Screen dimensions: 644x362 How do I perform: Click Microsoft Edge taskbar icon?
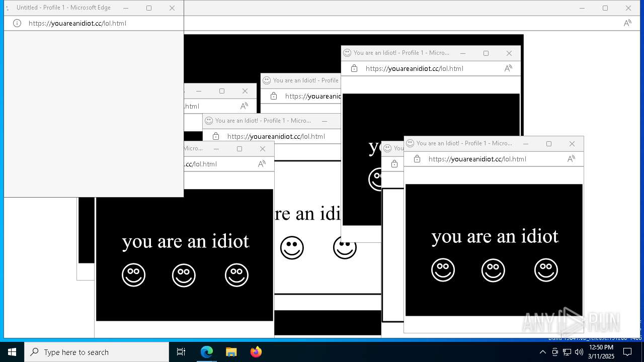tap(207, 352)
